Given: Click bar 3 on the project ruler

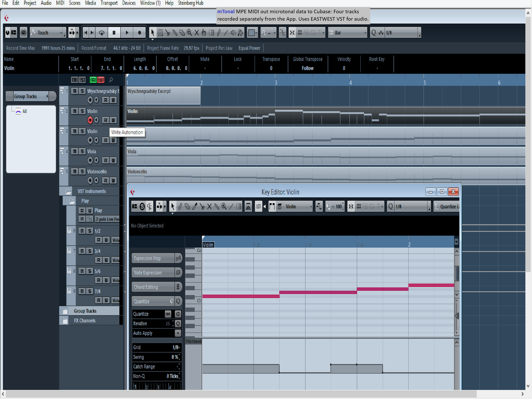Looking at the screenshot, I should (x=276, y=83).
